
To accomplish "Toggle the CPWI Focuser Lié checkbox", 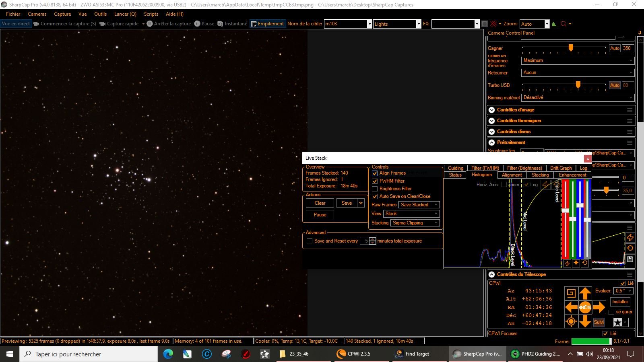I will click(x=605, y=333).
